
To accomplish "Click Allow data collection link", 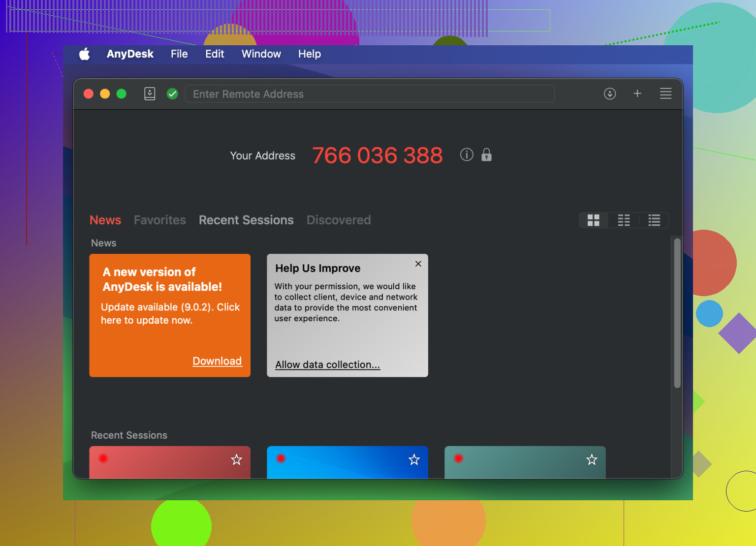I will pos(328,364).
